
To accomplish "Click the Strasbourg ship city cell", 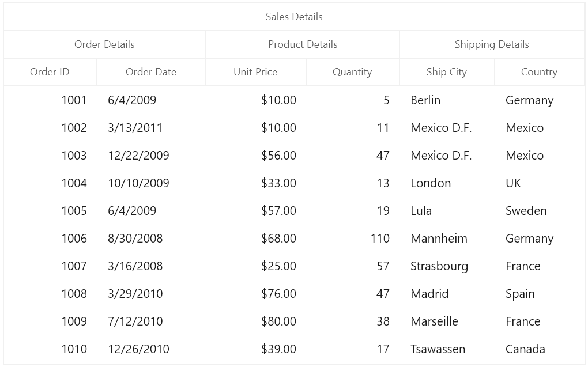I will point(447,267).
